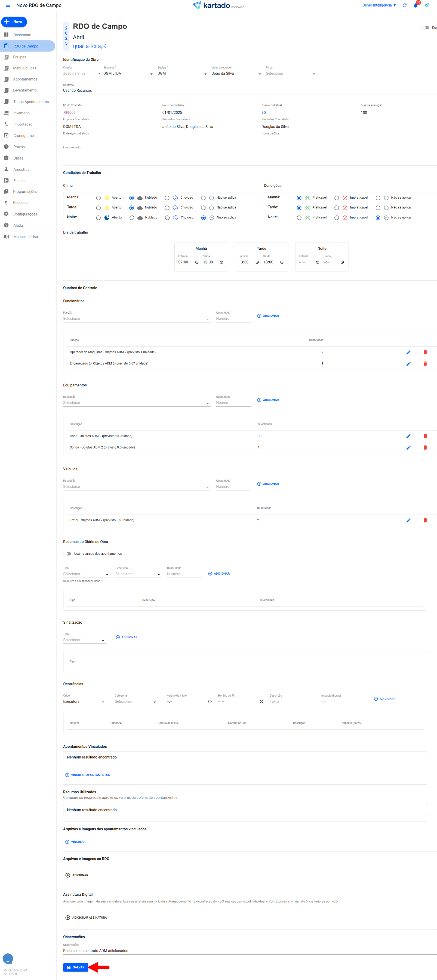This screenshot has width=437, height=980.
Task: Click the Salvar button
Action: coord(75,967)
